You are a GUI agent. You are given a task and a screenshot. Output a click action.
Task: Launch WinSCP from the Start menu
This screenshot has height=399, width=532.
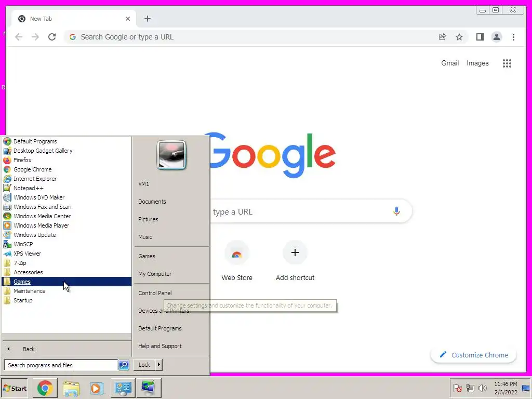coord(66,244)
